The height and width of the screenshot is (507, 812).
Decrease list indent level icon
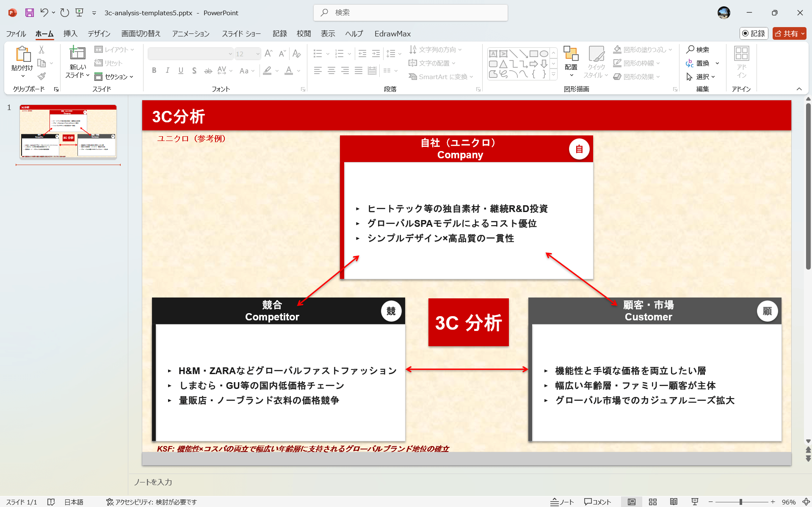coord(362,54)
